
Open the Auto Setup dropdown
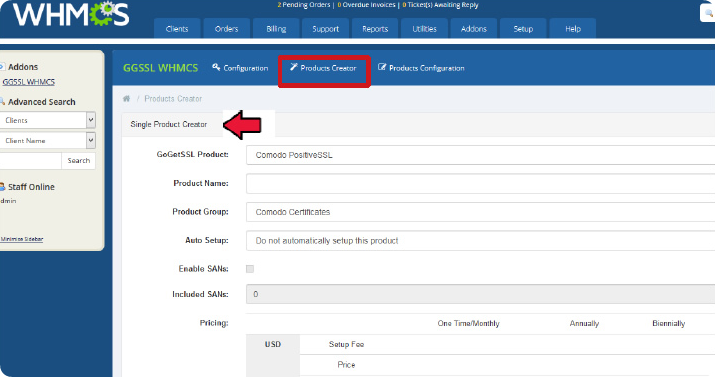click(481, 241)
